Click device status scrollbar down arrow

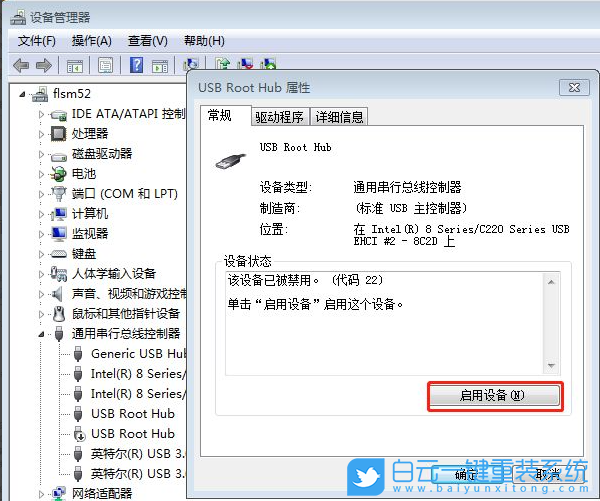551,366
